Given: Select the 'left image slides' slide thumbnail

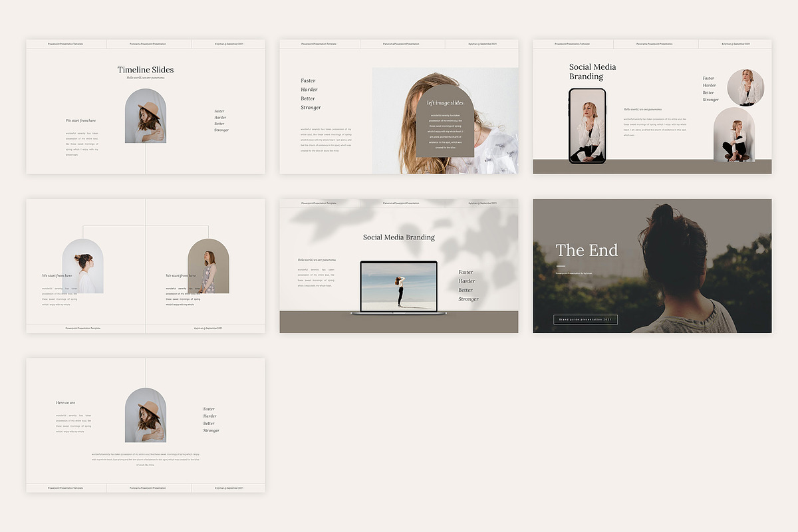Looking at the screenshot, I should coord(399,106).
